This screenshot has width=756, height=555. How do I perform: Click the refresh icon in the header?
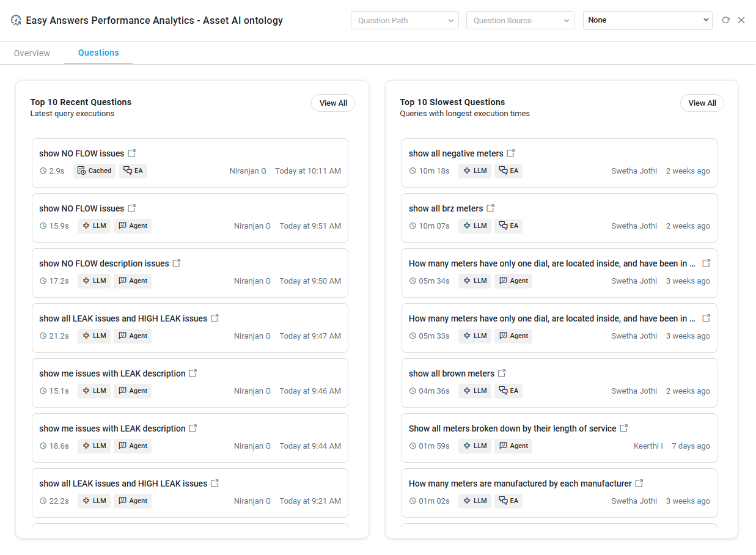click(725, 20)
